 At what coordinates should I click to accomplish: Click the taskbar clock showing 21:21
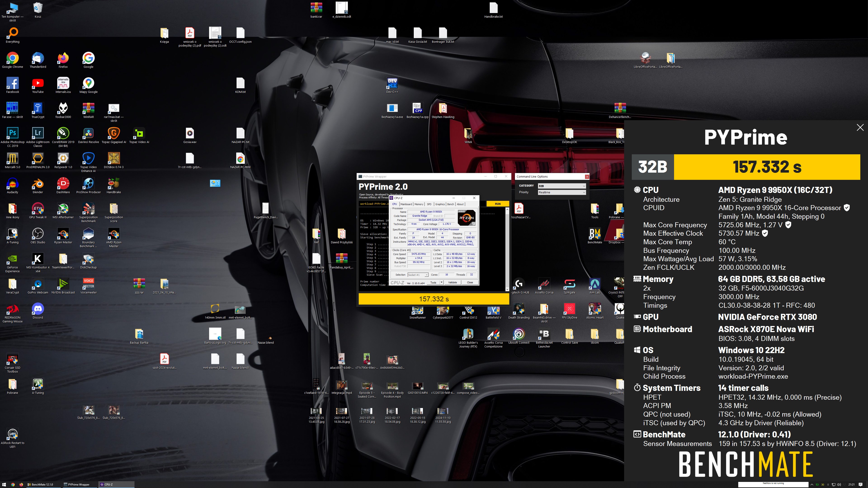pyautogui.click(x=851, y=485)
